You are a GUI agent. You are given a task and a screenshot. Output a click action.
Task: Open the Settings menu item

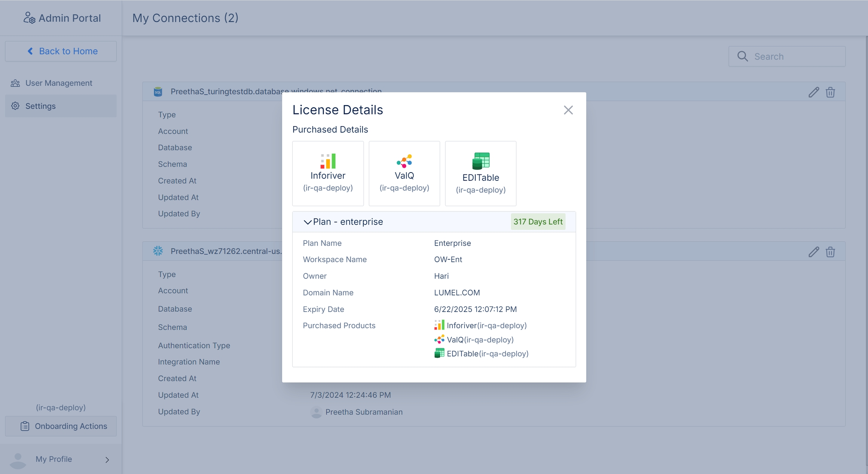pyautogui.click(x=41, y=106)
